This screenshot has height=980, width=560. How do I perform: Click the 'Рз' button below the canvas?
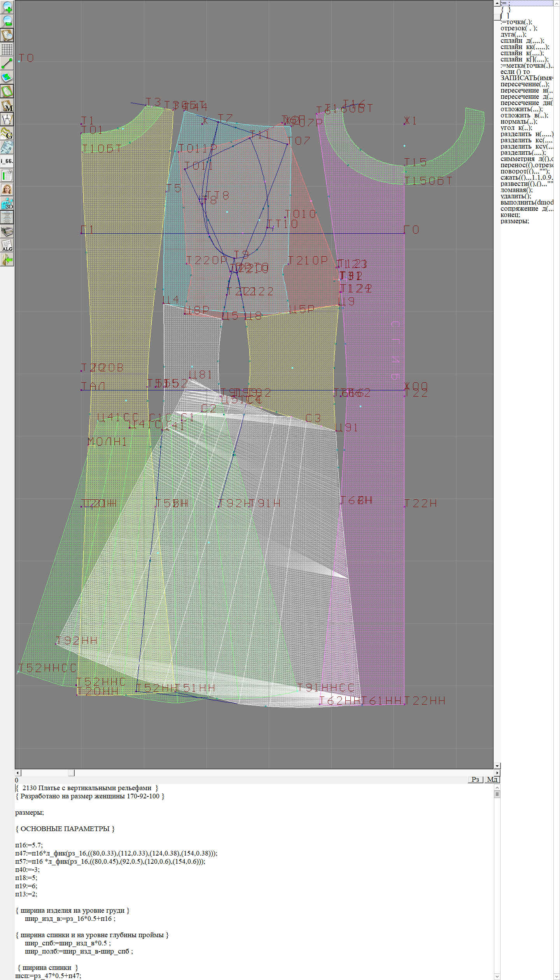(475, 779)
